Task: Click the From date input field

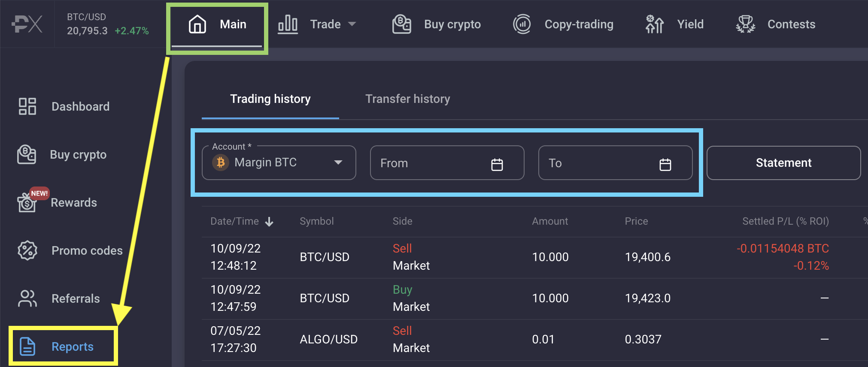Action: pyautogui.click(x=447, y=163)
